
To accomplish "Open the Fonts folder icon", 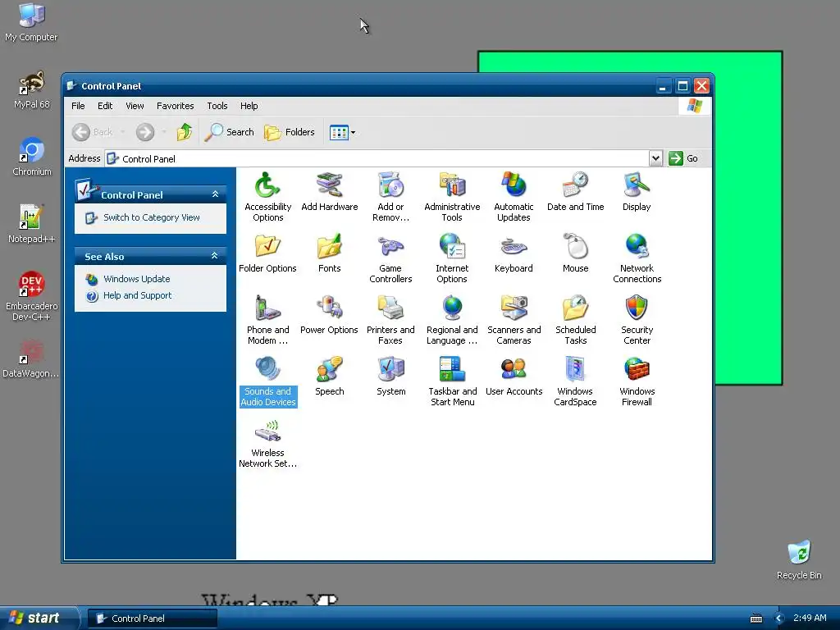I will pyautogui.click(x=330, y=254).
